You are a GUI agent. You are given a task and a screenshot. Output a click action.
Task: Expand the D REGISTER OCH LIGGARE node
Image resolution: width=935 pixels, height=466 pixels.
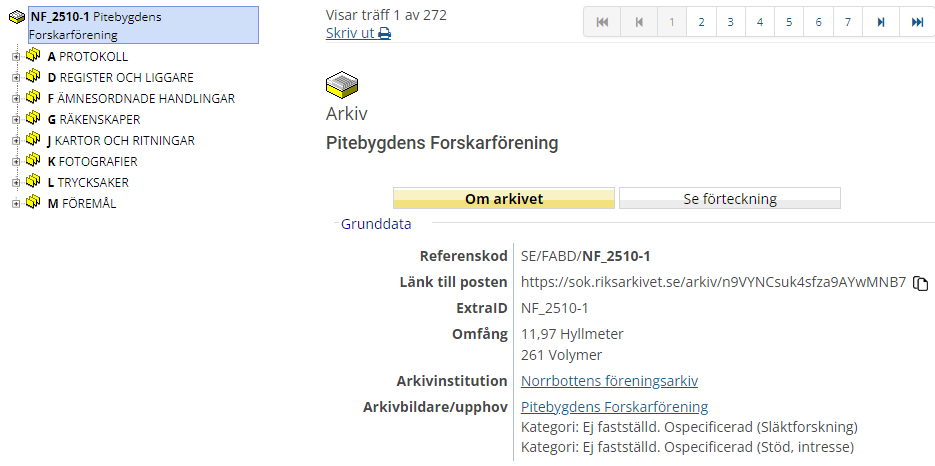pyautogui.click(x=15, y=78)
